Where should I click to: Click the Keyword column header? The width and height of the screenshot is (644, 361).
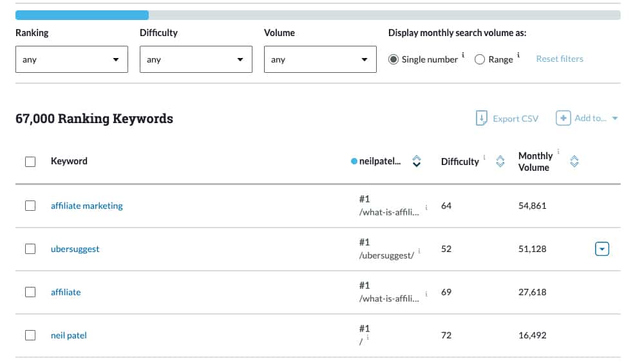(69, 161)
